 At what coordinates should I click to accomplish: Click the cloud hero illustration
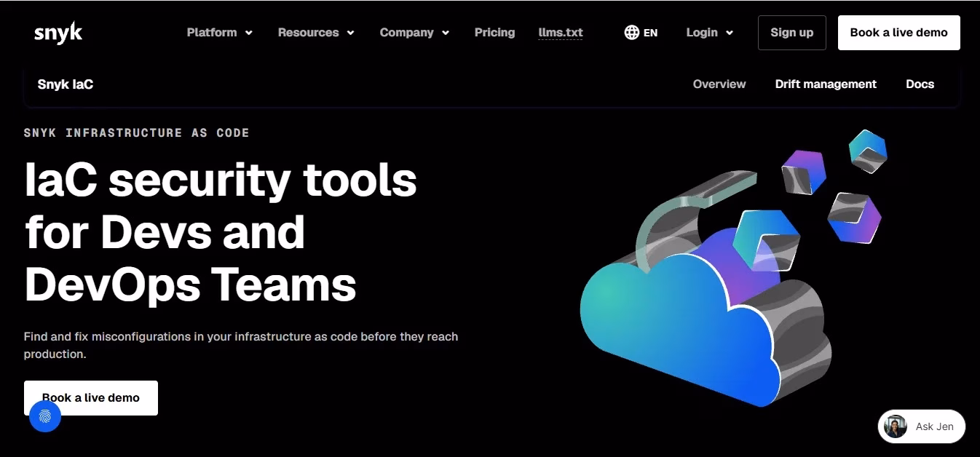(x=732, y=268)
